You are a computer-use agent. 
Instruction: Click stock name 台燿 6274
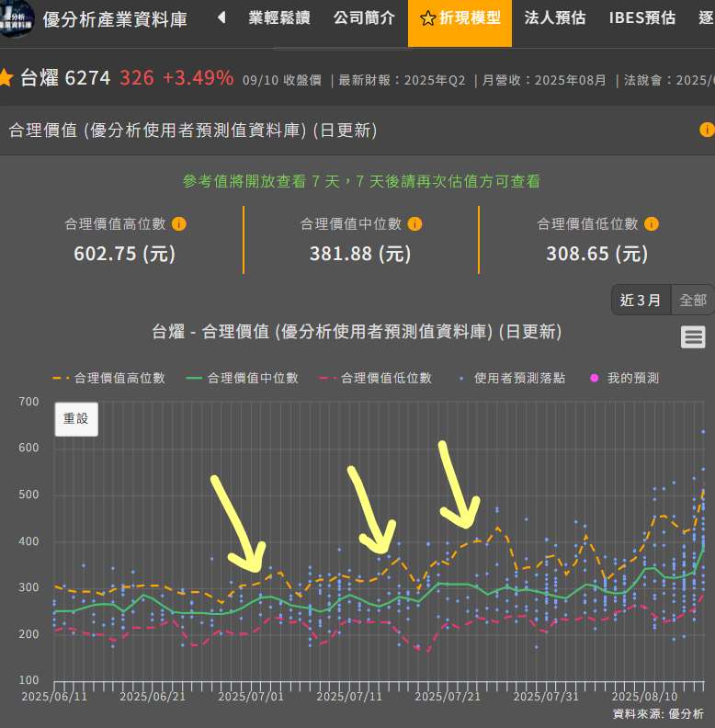65,77
